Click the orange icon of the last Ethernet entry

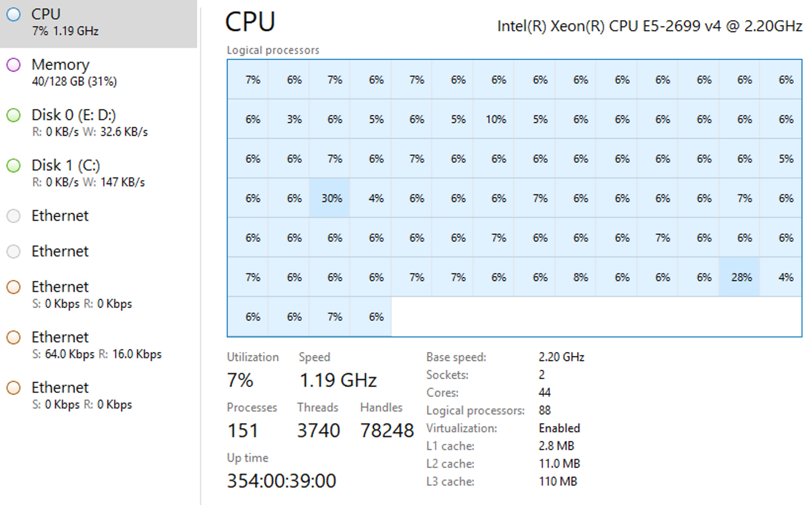tap(14, 388)
